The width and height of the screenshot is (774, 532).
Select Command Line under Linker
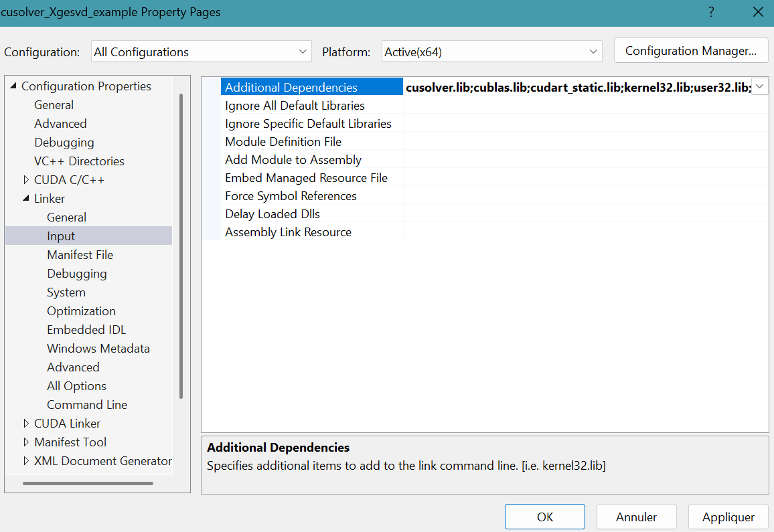click(86, 405)
